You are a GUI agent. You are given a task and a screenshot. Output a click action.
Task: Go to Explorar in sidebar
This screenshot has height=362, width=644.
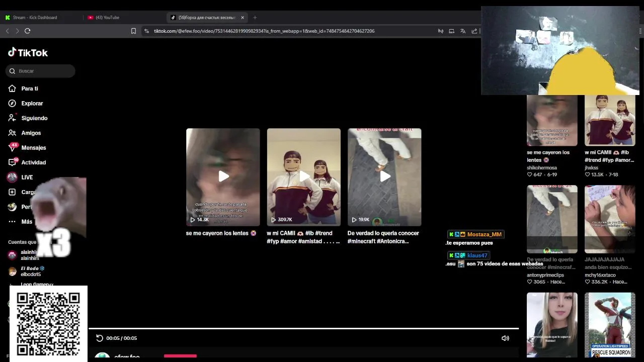pyautogui.click(x=32, y=103)
